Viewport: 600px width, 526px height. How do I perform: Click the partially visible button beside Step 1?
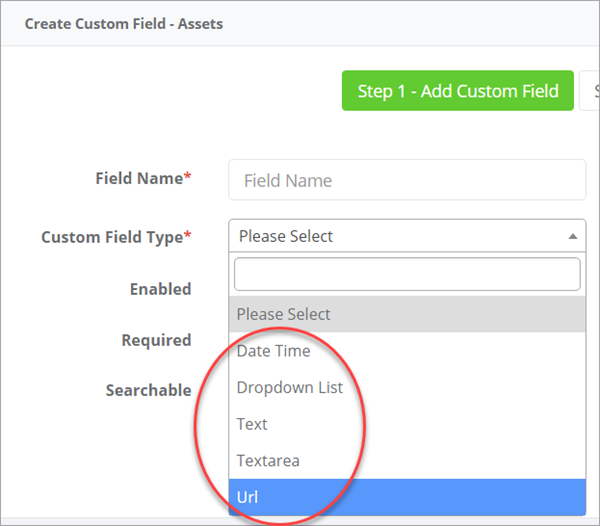tap(589, 91)
